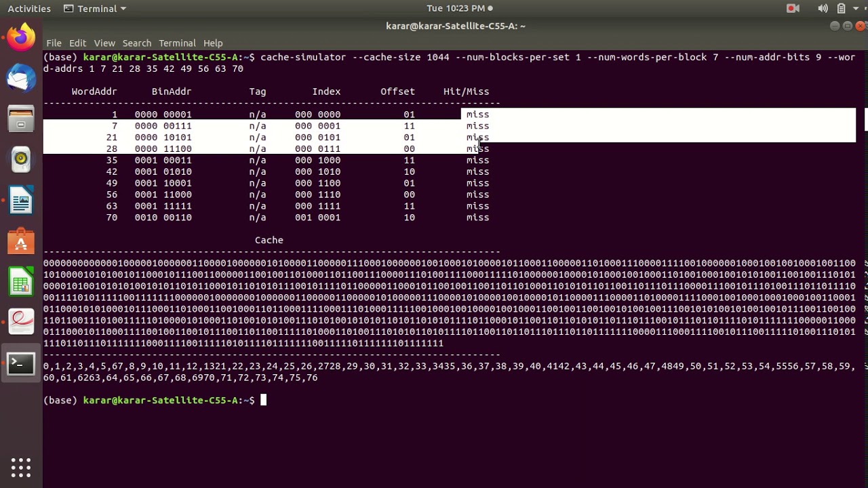Show Applications grid at dock bottom
The image size is (868, 488).
(21, 467)
